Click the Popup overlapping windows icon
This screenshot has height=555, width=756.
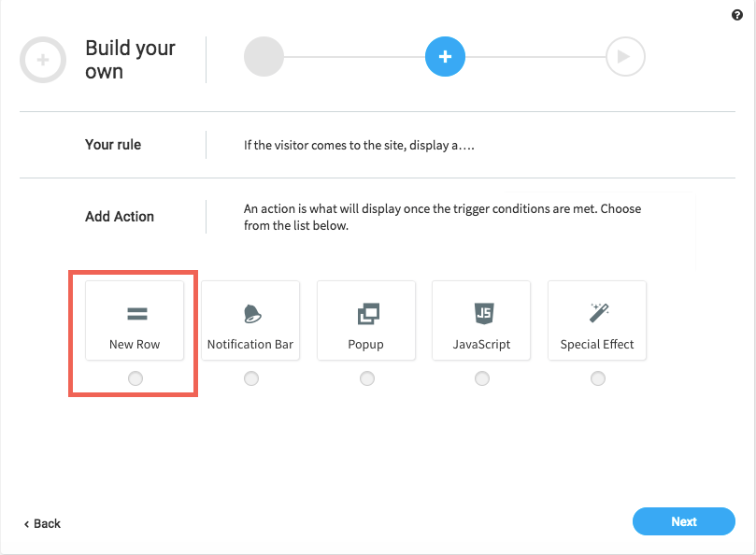[368, 314]
